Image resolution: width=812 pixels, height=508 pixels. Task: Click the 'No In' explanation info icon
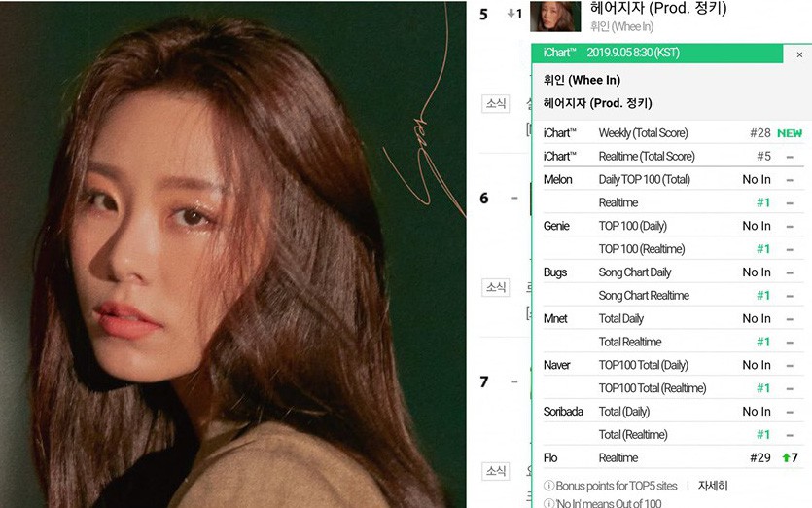click(548, 503)
